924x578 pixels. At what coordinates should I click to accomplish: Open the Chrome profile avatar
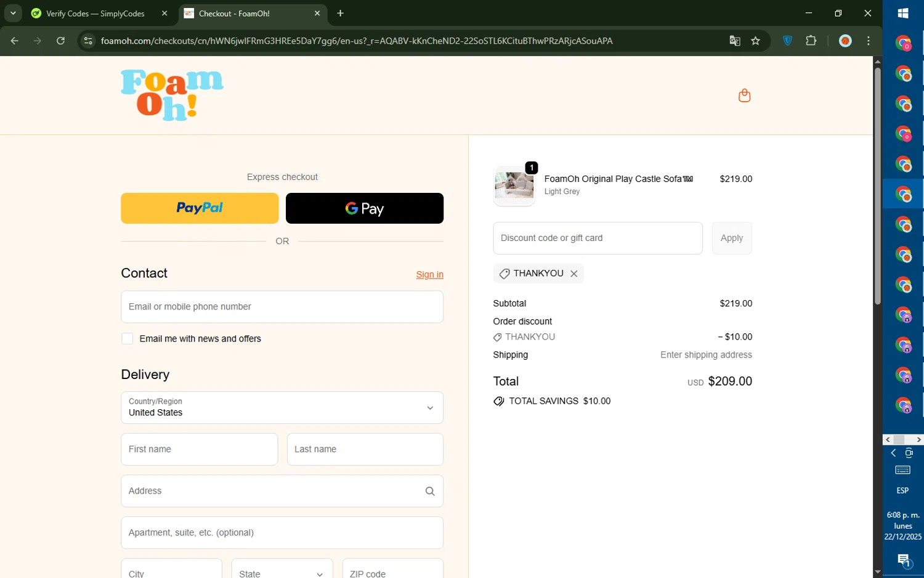[x=845, y=41]
